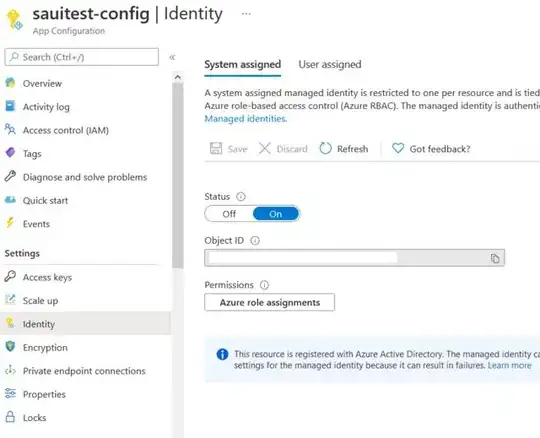The height and width of the screenshot is (438, 540).
Task: Open Access keys from the key icon
Action: [x=10, y=277]
